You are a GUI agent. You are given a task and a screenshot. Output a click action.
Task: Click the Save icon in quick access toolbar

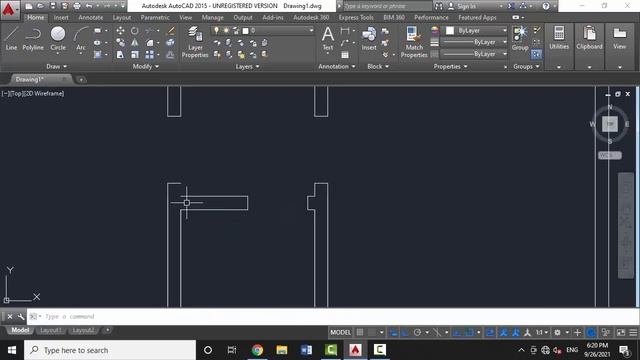click(53, 6)
